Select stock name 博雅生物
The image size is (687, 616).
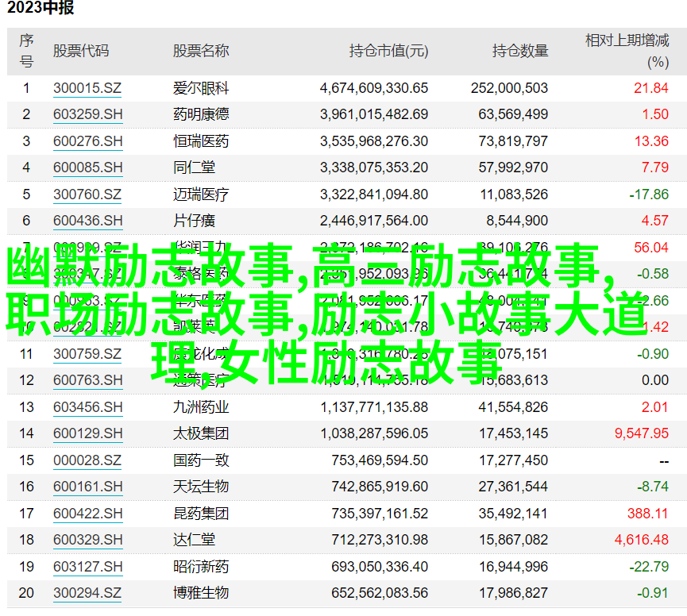201,593
